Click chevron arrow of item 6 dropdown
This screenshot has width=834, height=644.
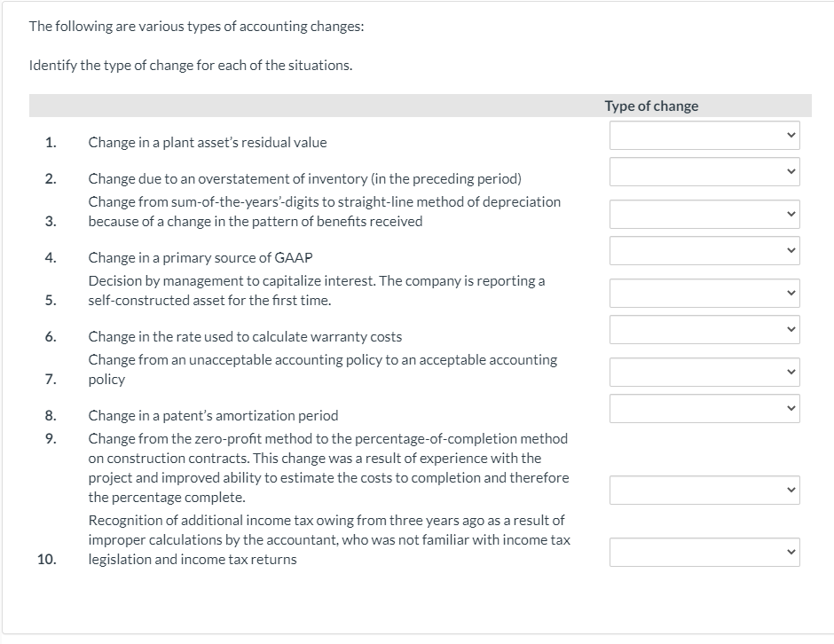pyautogui.click(x=791, y=329)
